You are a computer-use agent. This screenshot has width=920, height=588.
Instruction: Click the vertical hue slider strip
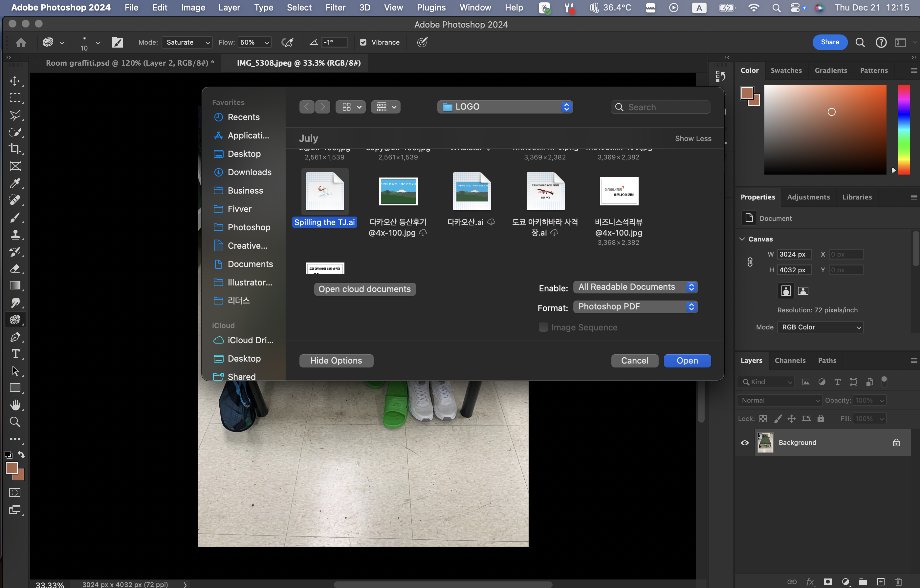tap(903, 130)
